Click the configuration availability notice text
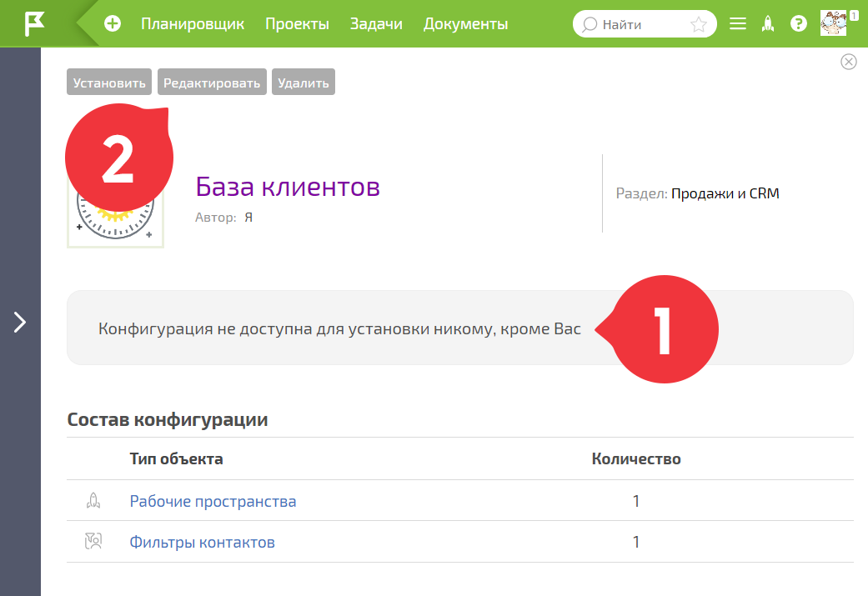The width and height of the screenshot is (868, 596). pos(339,328)
